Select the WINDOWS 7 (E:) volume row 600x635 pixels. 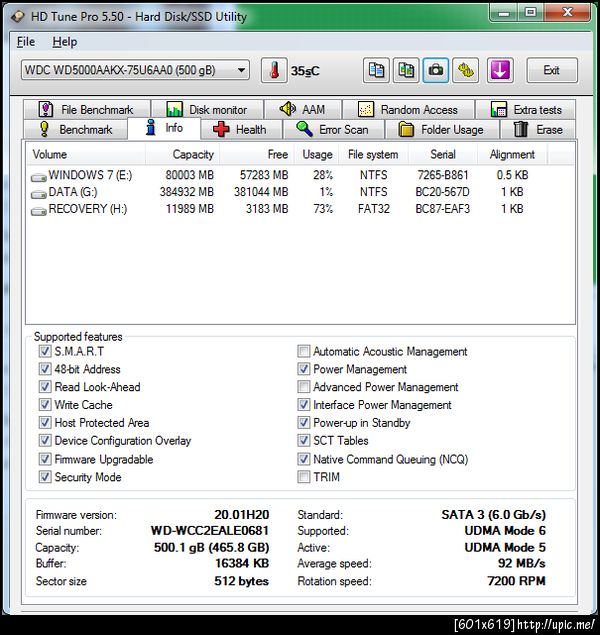click(x=300, y=175)
